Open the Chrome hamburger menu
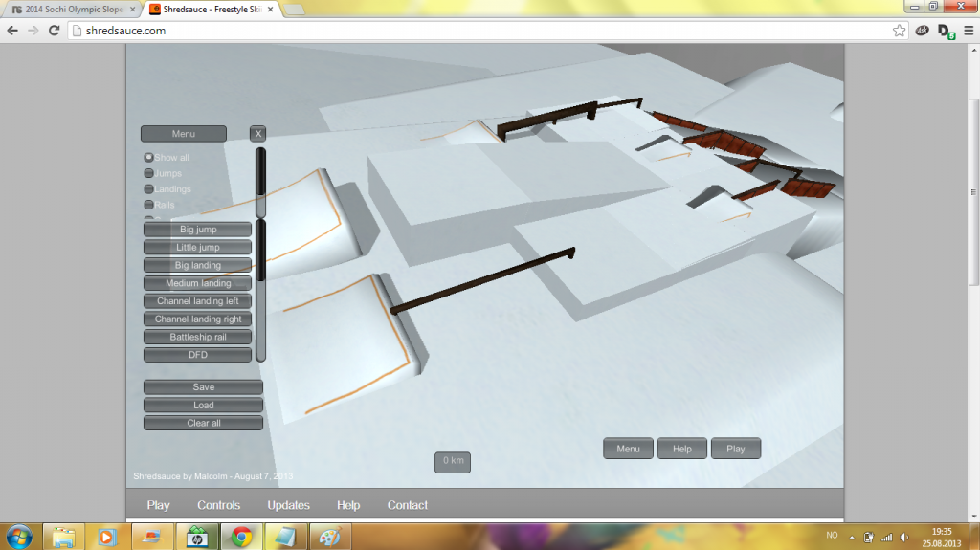This screenshot has width=980, height=550. pyautogui.click(x=966, y=31)
